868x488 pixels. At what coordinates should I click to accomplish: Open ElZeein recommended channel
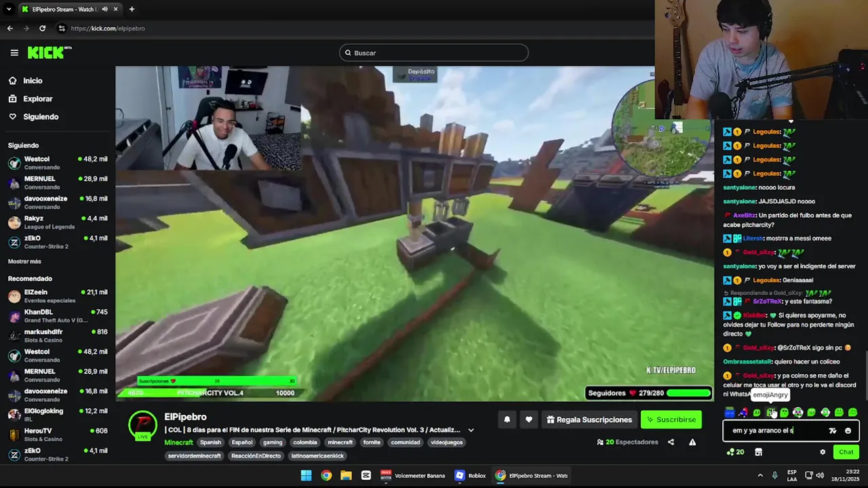pos(58,296)
